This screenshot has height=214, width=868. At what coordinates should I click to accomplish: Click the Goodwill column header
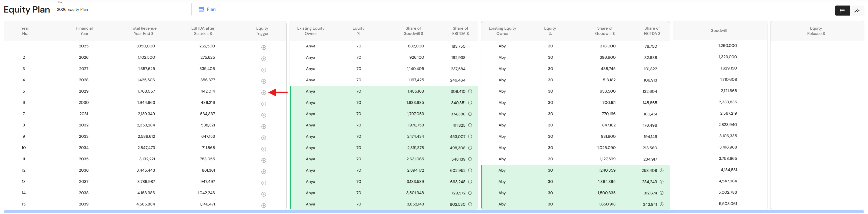pyautogui.click(x=718, y=31)
